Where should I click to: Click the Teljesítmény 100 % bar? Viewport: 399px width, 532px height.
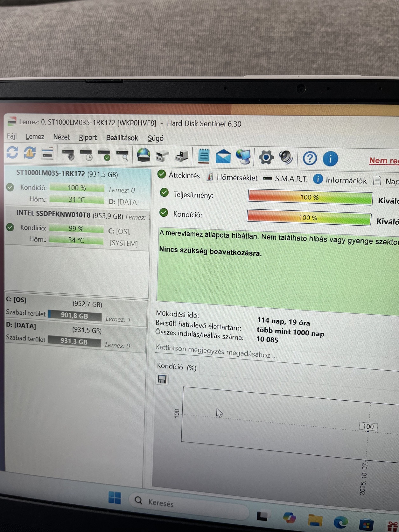(x=310, y=197)
